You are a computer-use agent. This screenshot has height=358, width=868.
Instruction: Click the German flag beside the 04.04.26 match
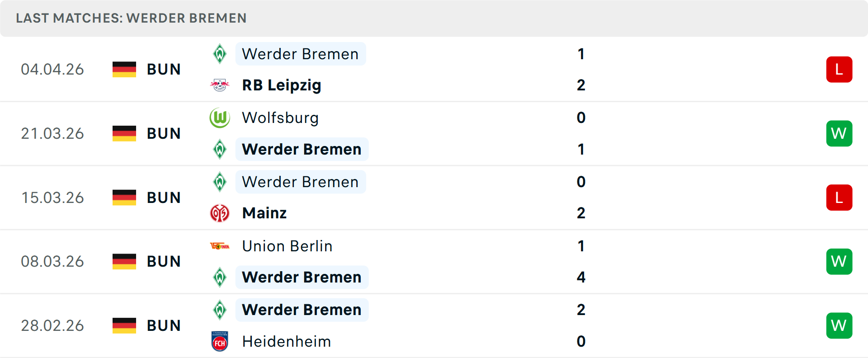(x=124, y=69)
